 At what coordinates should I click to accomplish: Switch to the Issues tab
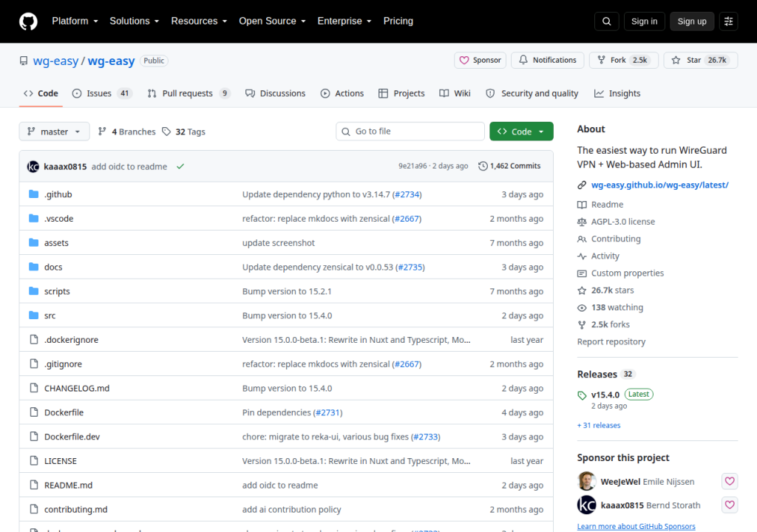point(102,93)
